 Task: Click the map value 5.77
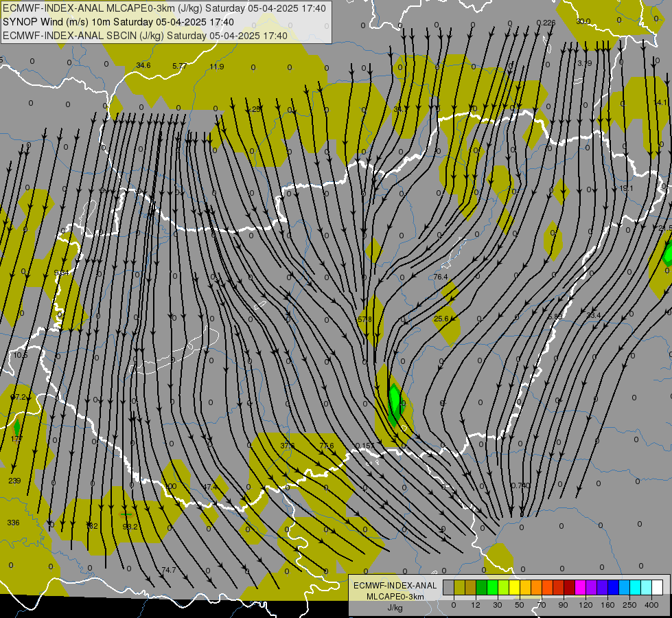coord(180,66)
